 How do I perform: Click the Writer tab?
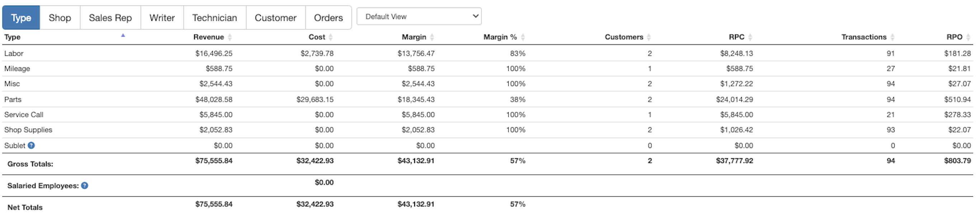pyautogui.click(x=161, y=18)
